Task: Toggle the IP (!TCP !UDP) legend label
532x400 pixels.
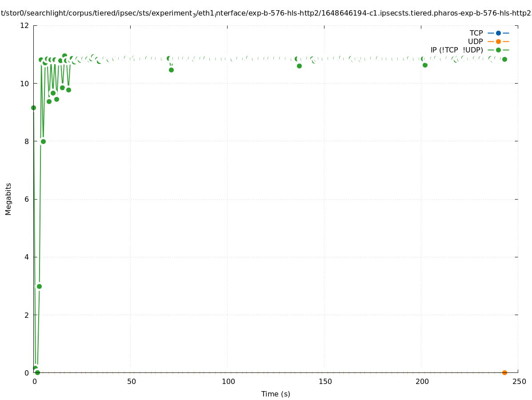Action: (x=456, y=50)
